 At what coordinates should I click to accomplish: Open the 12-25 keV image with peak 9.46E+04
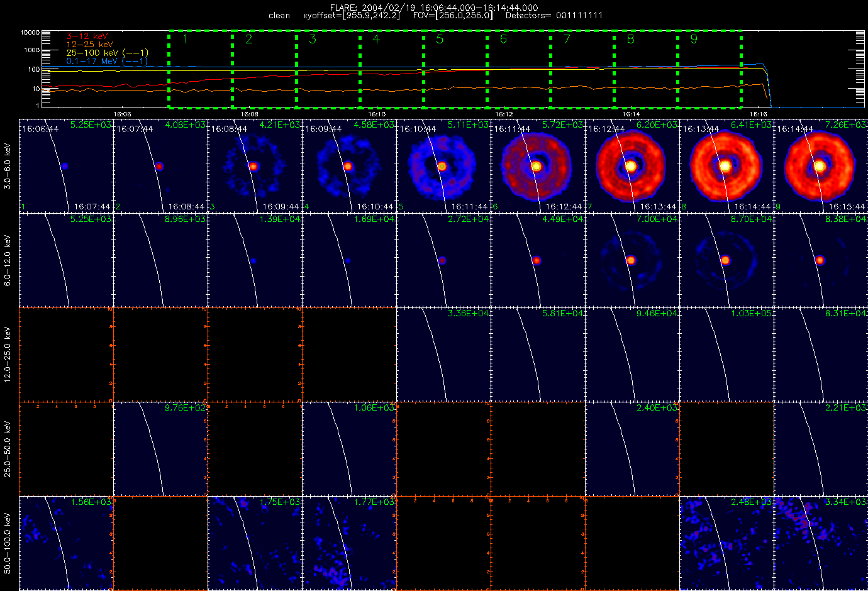click(633, 355)
